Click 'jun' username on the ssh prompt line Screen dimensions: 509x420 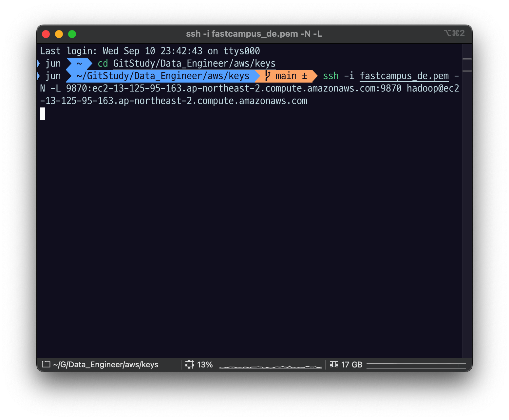click(53, 76)
